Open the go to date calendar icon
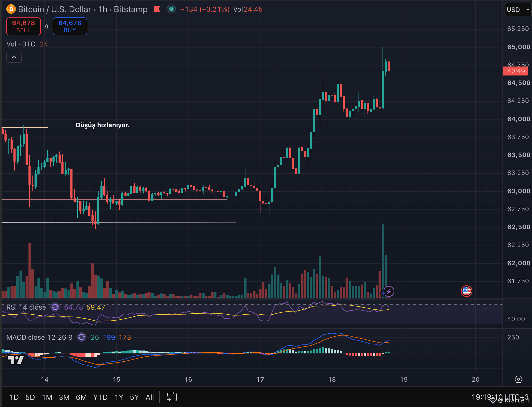532x407 pixels. (x=172, y=397)
